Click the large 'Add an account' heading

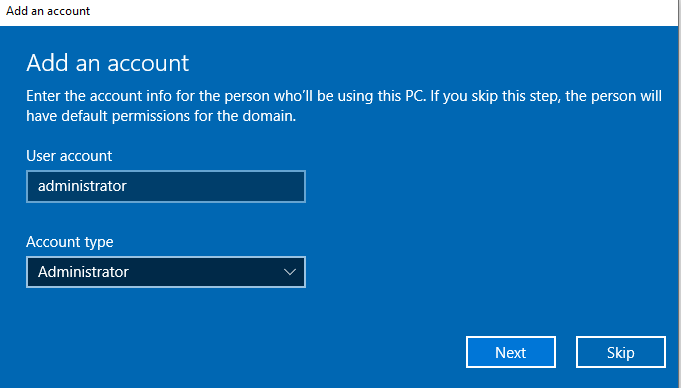(x=108, y=63)
